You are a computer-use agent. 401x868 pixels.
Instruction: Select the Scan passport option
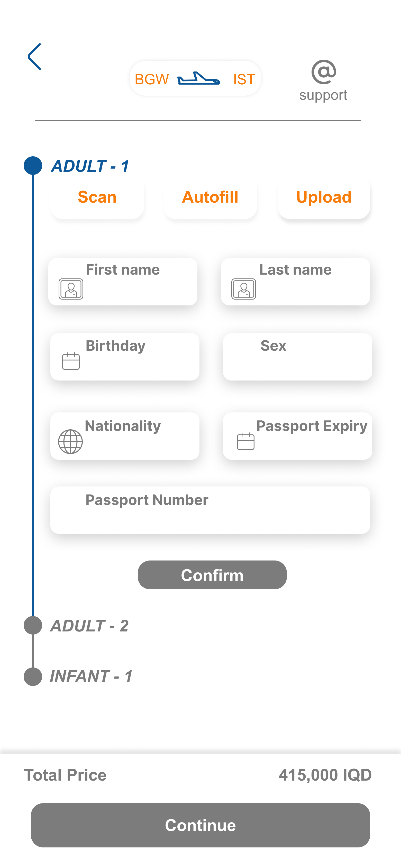(97, 197)
